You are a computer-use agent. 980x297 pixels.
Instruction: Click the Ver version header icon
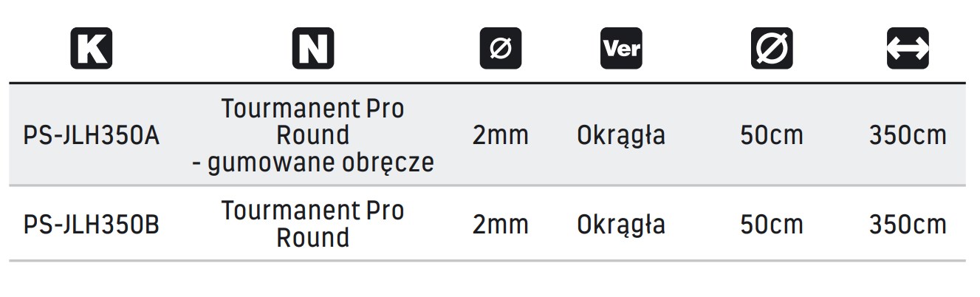(621, 49)
